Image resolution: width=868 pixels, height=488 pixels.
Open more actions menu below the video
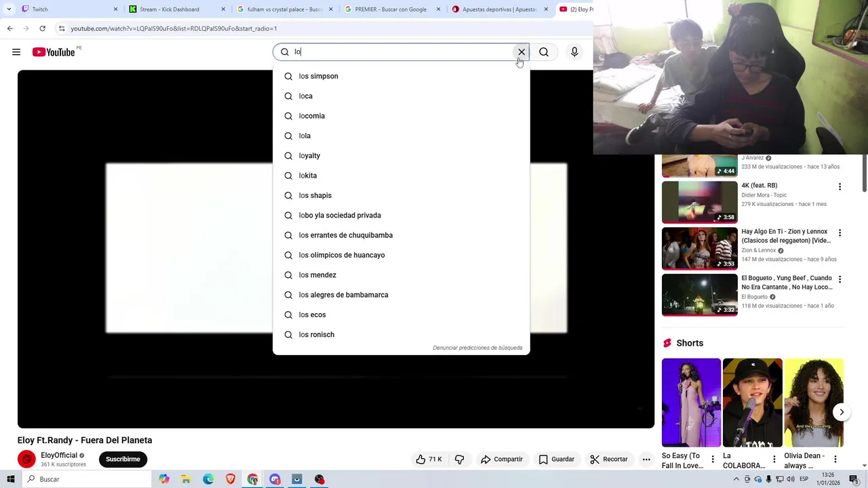click(x=646, y=459)
